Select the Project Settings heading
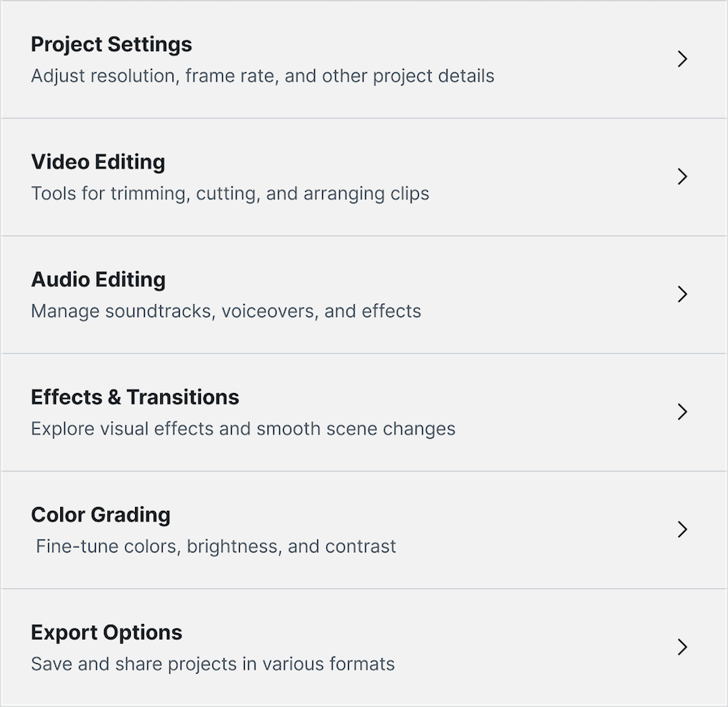The height and width of the screenshot is (707, 728). 111,45
